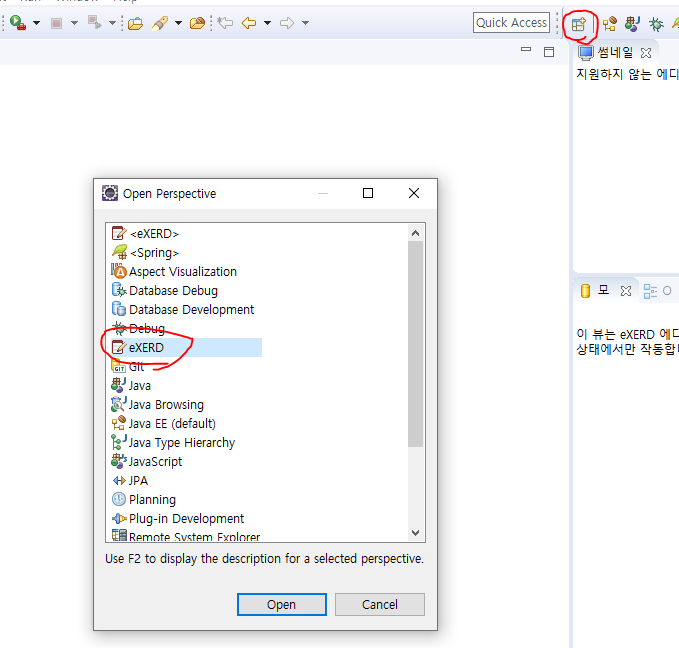The width and height of the screenshot is (679, 648).
Task: Switch to Debug perspective bug icon
Action: [x=656, y=24]
